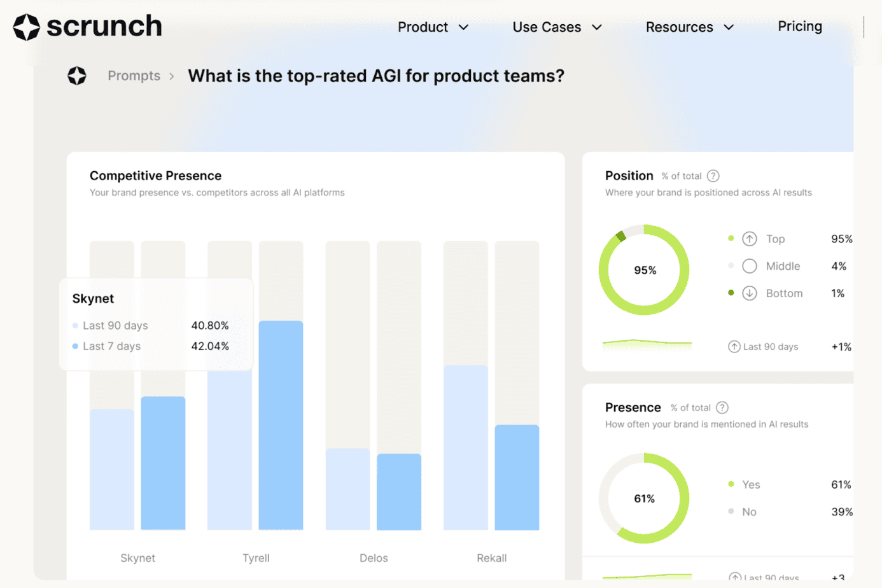The width and height of the screenshot is (882, 588).
Task: Toggle the Yes legend dot in Presence
Action: click(x=731, y=484)
